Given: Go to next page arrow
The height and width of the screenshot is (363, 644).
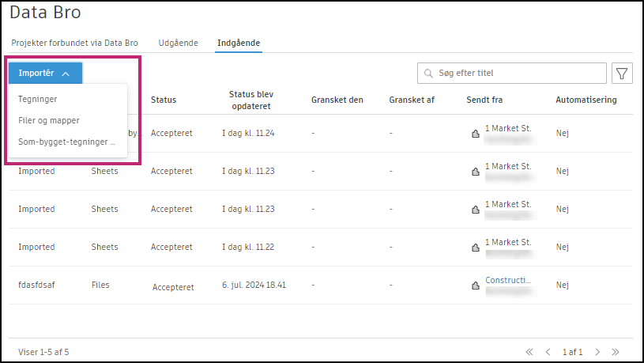Looking at the screenshot, I should coord(597,351).
